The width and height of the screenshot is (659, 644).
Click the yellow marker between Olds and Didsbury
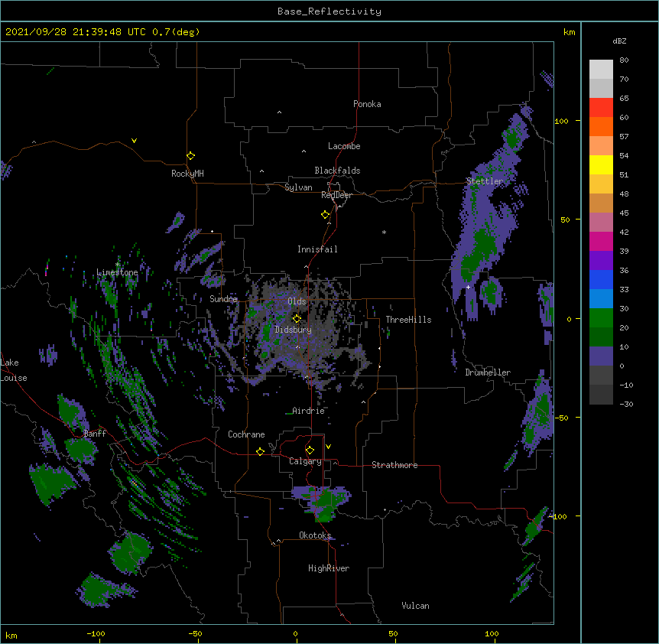pos(297,318)
